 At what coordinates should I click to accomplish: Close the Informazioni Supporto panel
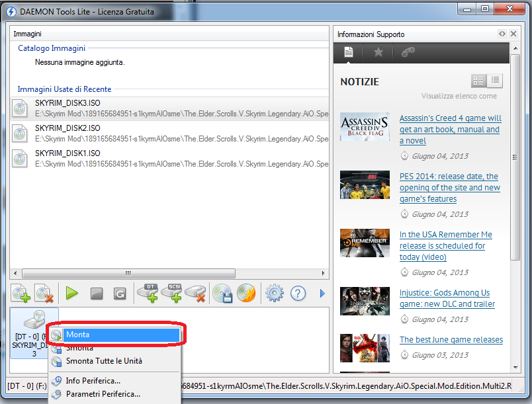pos(513,34)
